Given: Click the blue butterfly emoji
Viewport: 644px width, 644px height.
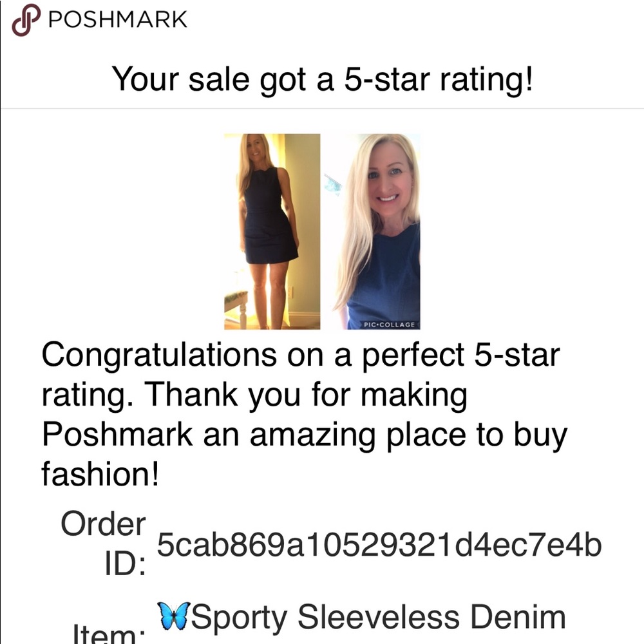Looking at the screenshot, I should click(173, 616).
